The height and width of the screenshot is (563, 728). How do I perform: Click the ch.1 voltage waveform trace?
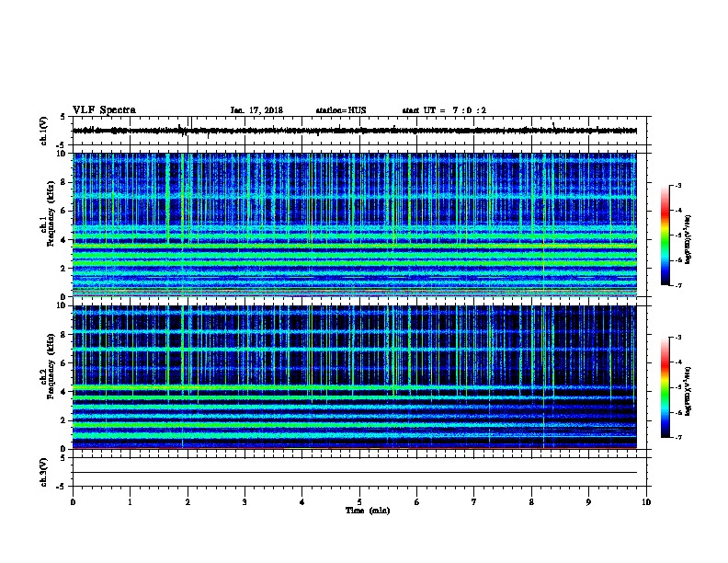355,131
